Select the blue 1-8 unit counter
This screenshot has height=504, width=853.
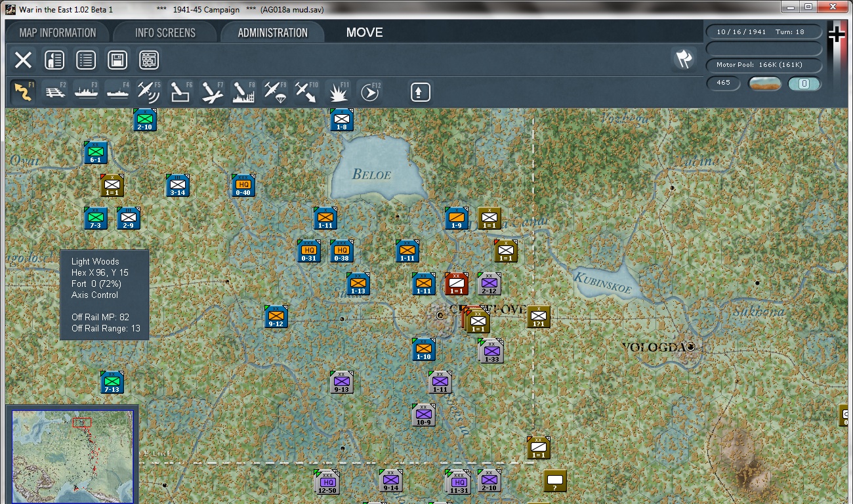click(341, 119)
